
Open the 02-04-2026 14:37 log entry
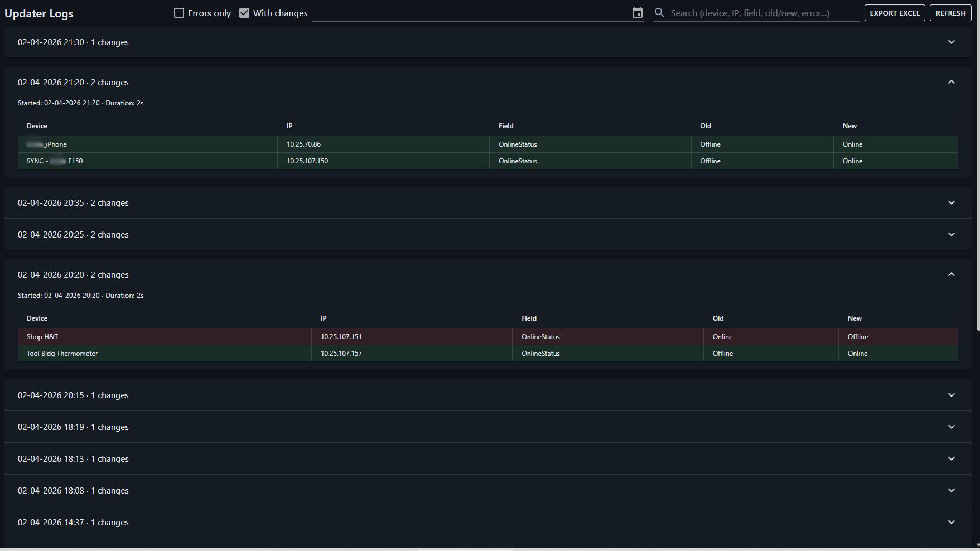pos(73,523)
